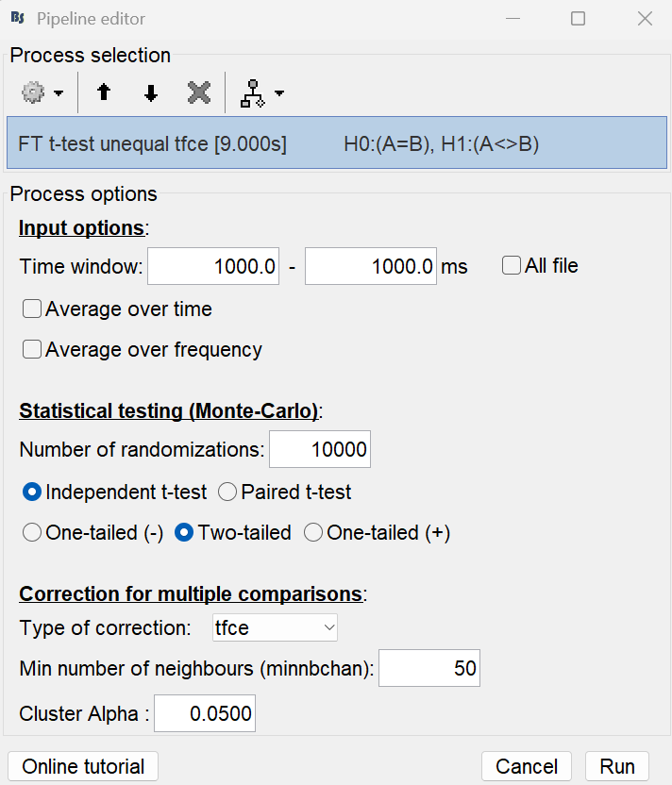The width and height of the screenshot is (672, 785).
Task: Click the Cancel button
Action: (527, 766)
